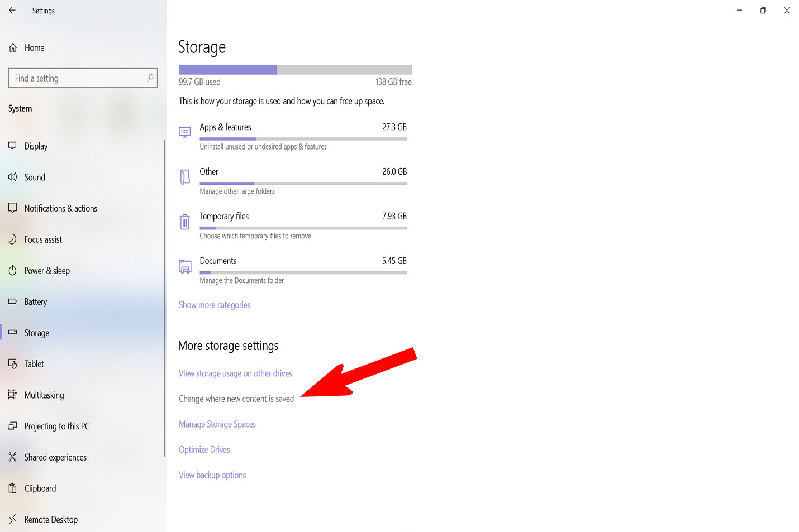This screenshot has height=532, width=799.
Task: Select Multitasking in the sidebar
Action: (44, 395)
